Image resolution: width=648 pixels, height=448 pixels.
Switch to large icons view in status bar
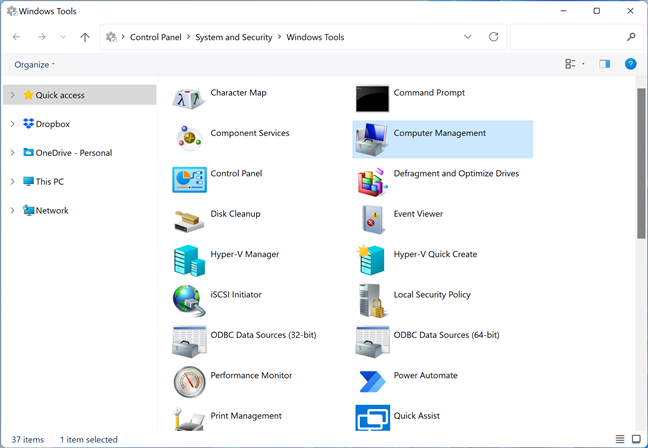636,439
